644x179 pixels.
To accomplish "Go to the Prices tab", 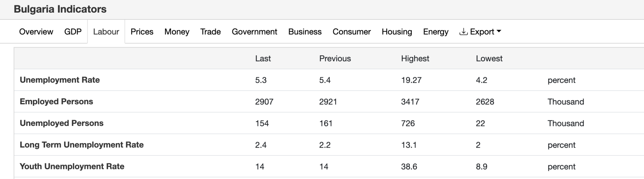I will 142,32.
